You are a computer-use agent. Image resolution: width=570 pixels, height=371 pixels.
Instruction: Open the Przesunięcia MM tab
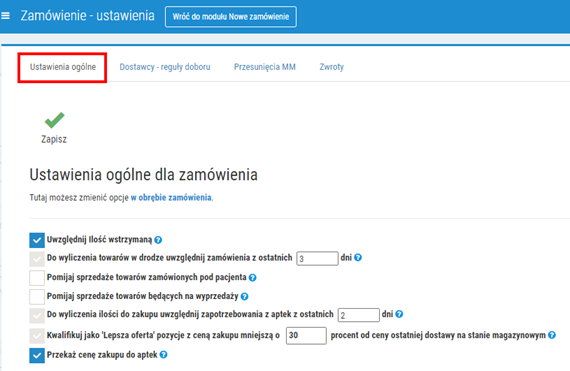265,67
